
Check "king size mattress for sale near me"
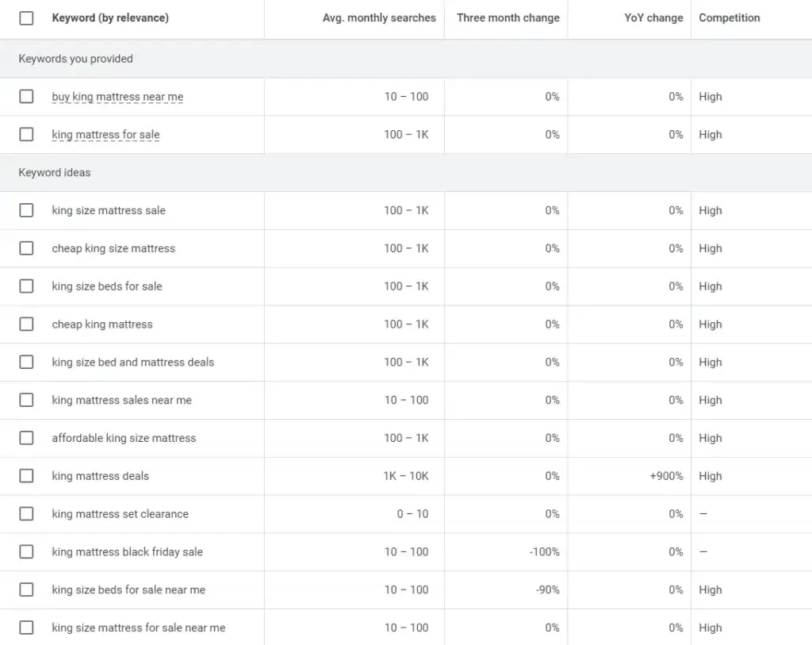pyautogui.click(x=26, y=628)
